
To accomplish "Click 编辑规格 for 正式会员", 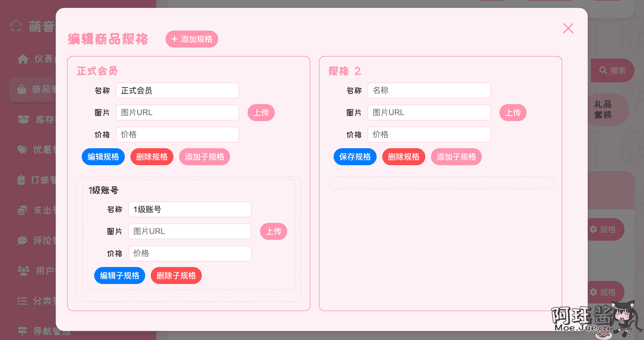I will coord(103,157).
